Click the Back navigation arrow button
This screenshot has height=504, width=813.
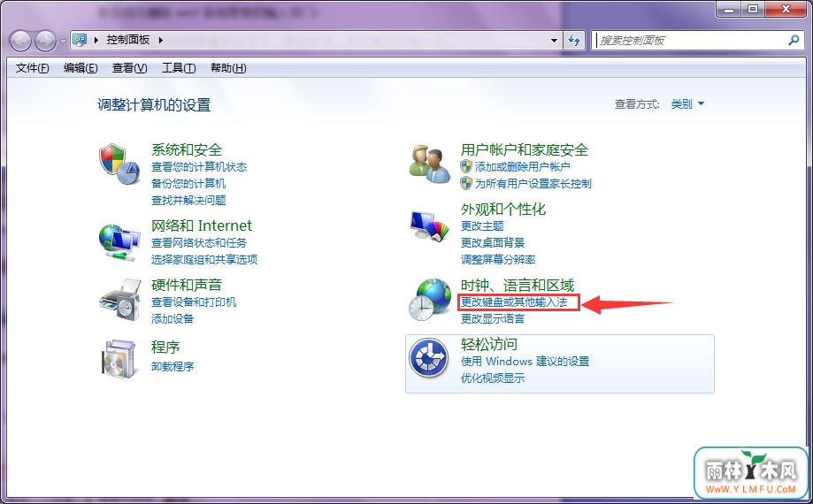[x=20, y=41]
